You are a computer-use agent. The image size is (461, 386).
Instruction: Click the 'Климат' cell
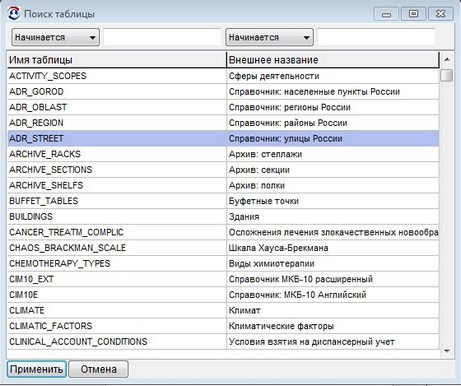(x=333, y=310)
